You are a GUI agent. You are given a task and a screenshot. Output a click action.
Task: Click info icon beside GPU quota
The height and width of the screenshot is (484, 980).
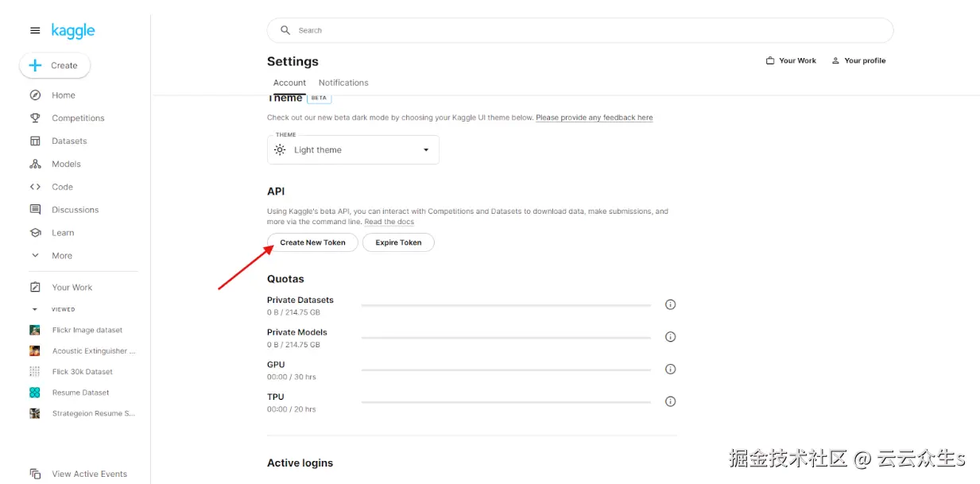(670, 369)
